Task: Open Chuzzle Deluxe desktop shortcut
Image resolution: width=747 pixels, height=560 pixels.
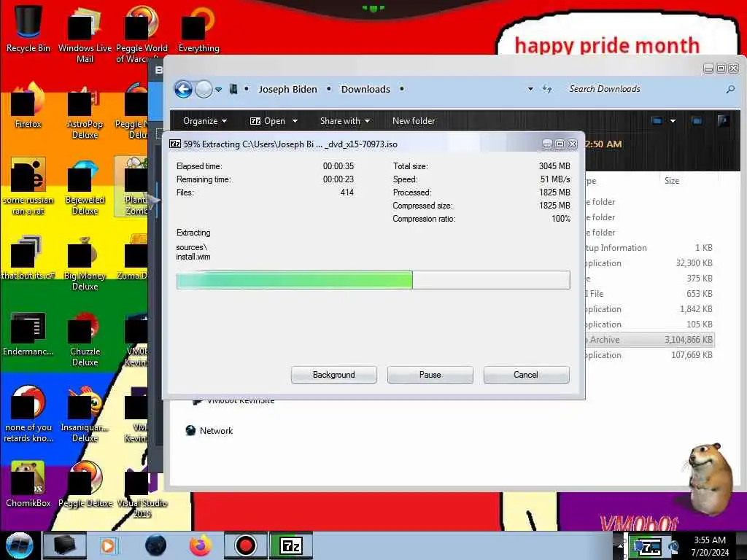Action: tap(85, 339)
